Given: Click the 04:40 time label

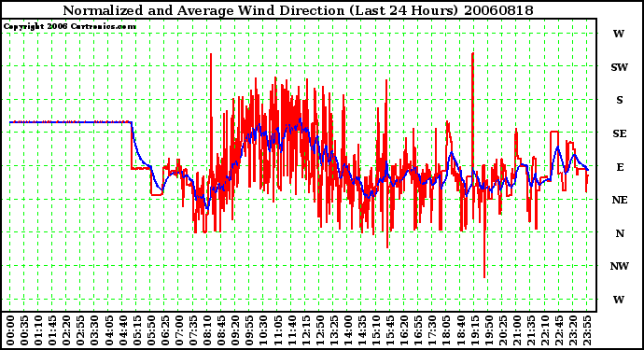Looking at the screenshot, I should click(x=122, y=330).
